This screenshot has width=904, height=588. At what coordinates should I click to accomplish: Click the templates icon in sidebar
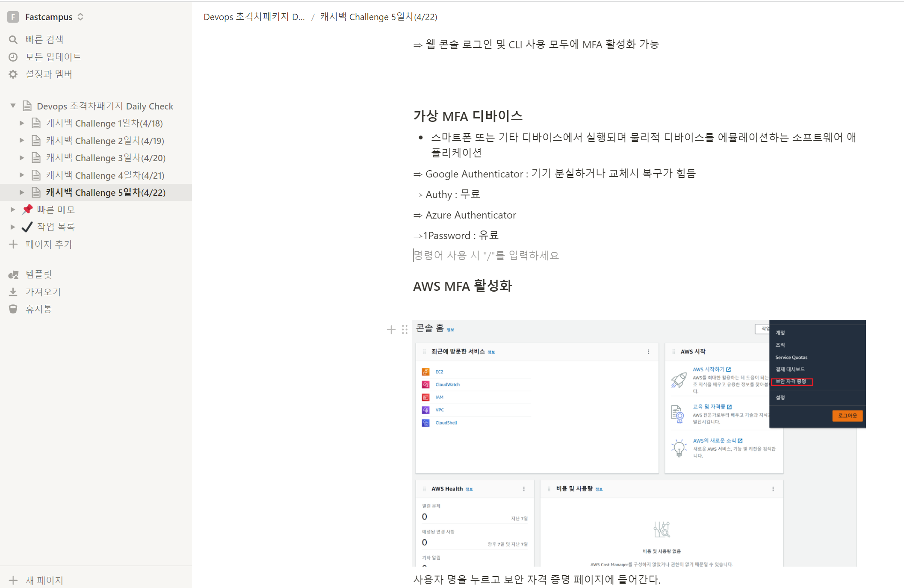[13, 275]
